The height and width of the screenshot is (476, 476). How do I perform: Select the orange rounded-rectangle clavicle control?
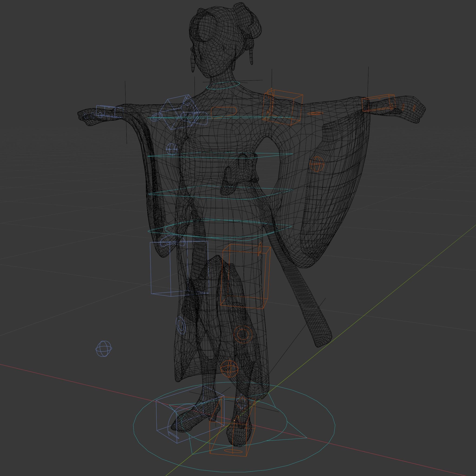pyautogui.click(x=223, y=112)
